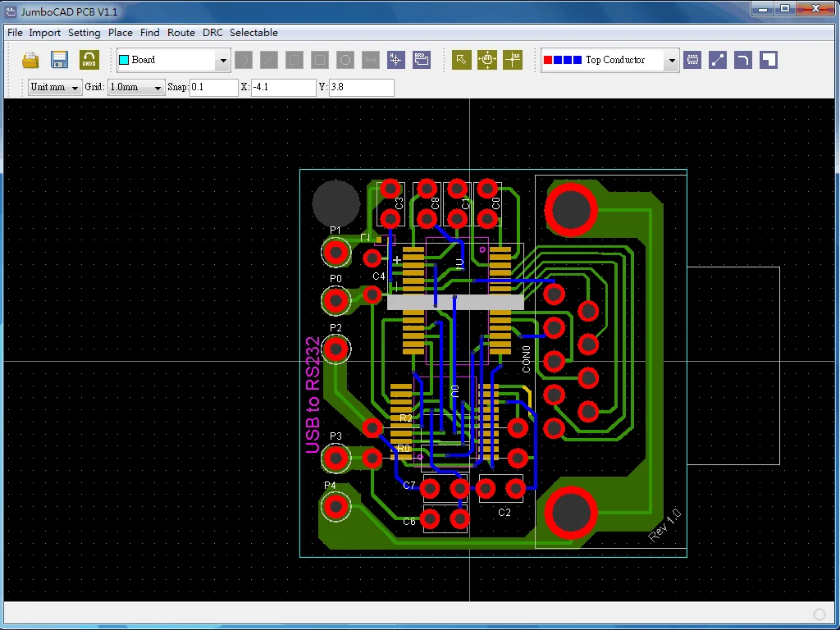Image resolution: width=840 pixels, height=630 pixels.
Task: Select the arrow selection tool
Action: [461, 59]
